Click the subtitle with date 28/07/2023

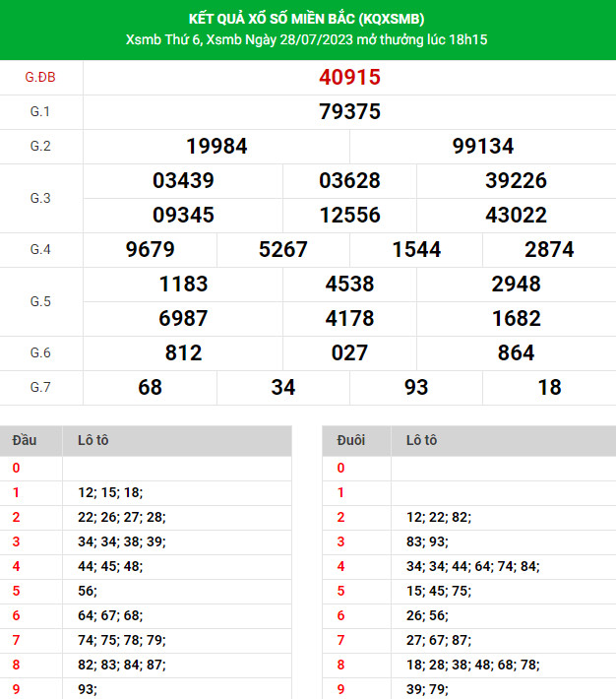click(306, 39)
